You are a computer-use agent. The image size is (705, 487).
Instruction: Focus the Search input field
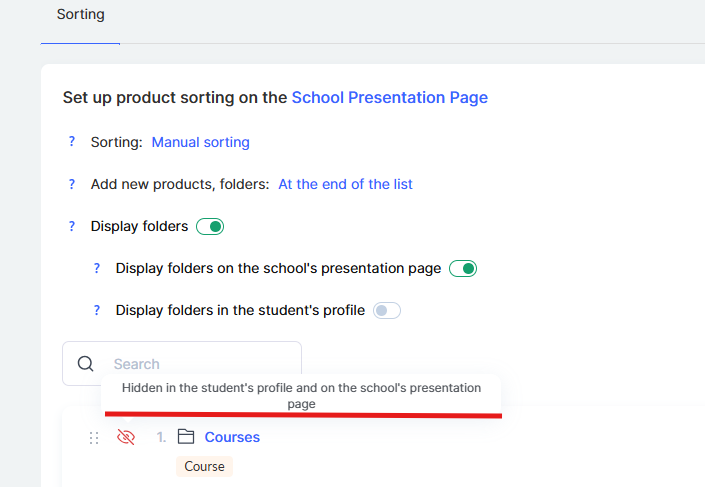coord(200,364)
